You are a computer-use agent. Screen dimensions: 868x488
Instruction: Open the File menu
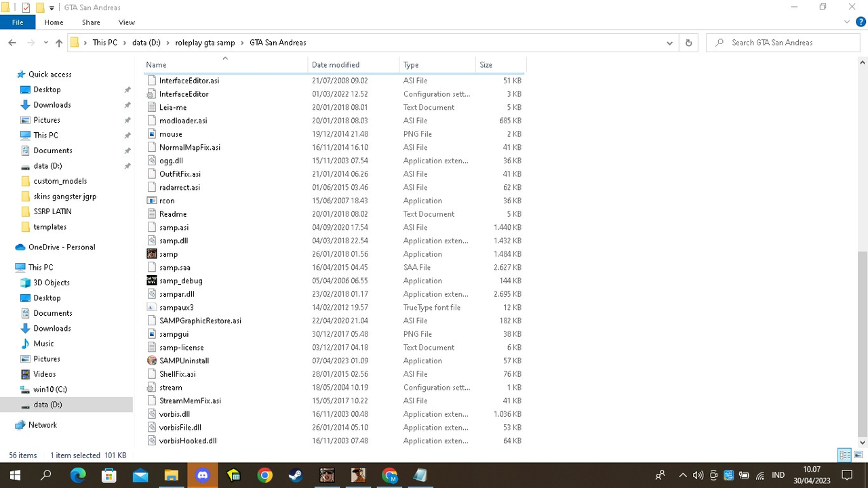(x=18, y=22)
